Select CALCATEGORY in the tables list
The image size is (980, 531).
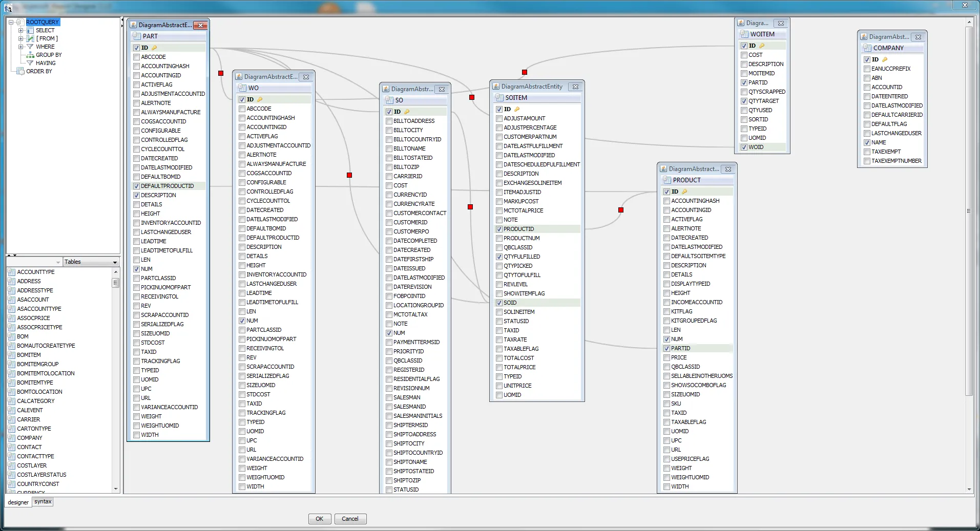pos(36,401)
